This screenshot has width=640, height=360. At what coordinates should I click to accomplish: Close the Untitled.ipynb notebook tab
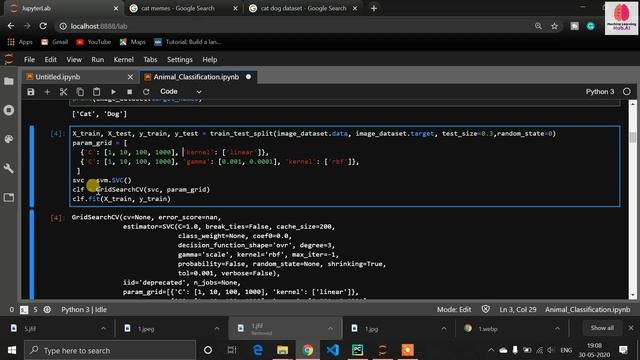(x=130, y=77)
